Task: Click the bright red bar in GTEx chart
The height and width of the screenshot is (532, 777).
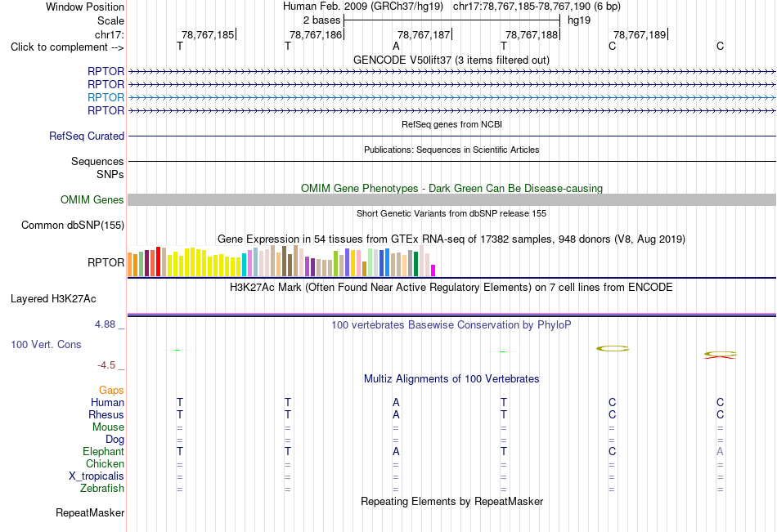Action: point(158,262)
